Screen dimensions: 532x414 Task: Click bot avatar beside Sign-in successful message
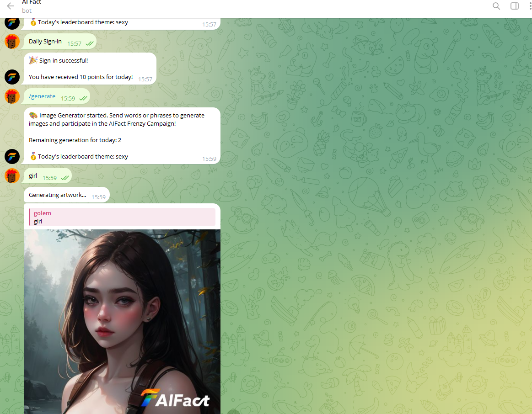click(12, 77)
